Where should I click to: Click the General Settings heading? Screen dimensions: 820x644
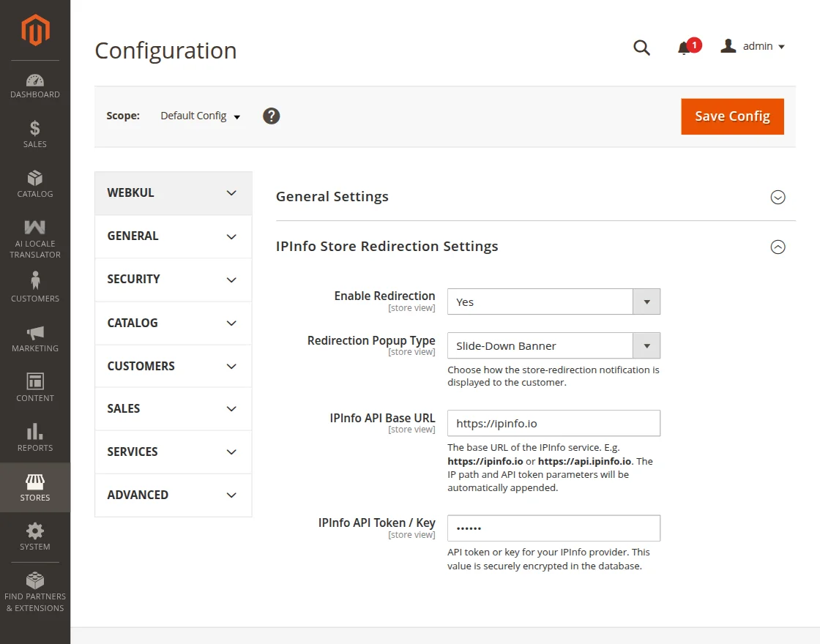pos(332,197)
